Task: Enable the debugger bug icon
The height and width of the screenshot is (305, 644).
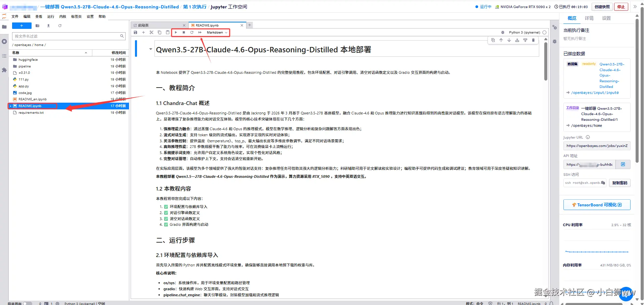Action: 503,33
